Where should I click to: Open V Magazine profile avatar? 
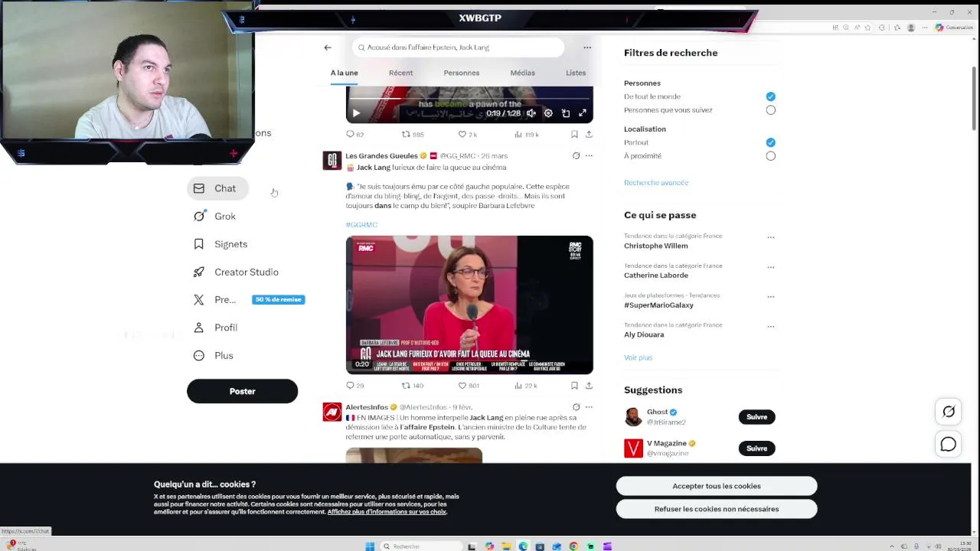(633, 448)
